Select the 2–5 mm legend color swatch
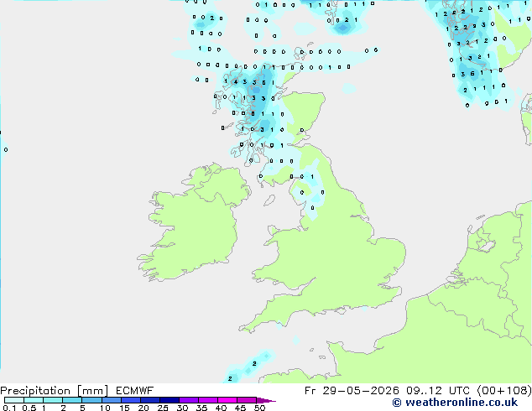Viewport: 532px width, 411px height. [72, 400]
